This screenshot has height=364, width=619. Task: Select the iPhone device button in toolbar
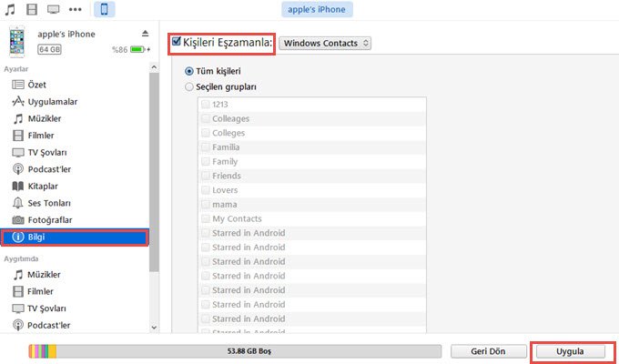pos(104,9)
